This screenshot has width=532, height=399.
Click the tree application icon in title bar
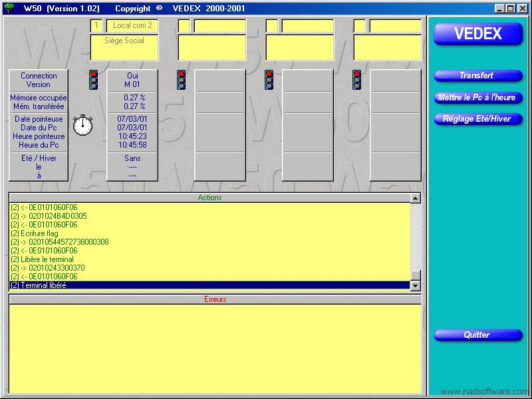coord(9,8)
